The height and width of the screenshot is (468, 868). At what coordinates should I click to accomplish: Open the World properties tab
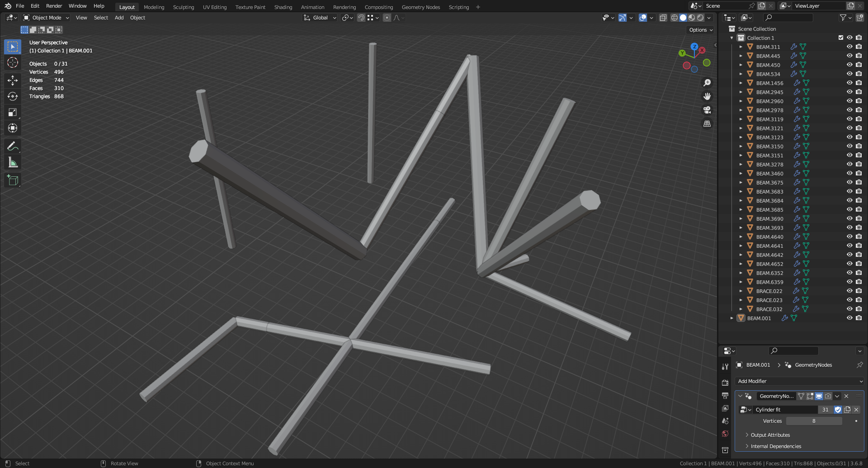(725, 434)
